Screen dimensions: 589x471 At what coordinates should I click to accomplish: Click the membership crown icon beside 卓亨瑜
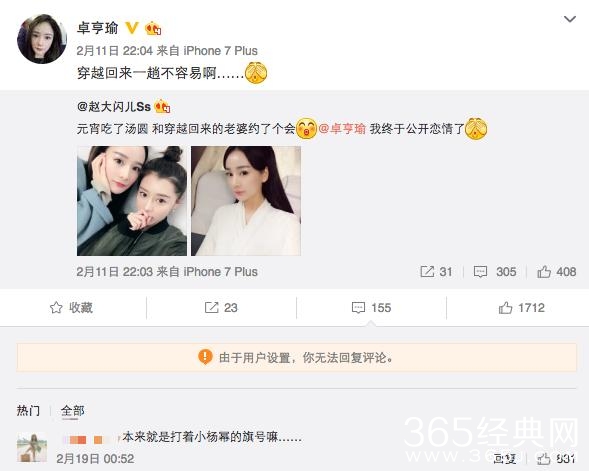[x=153, y=29]
